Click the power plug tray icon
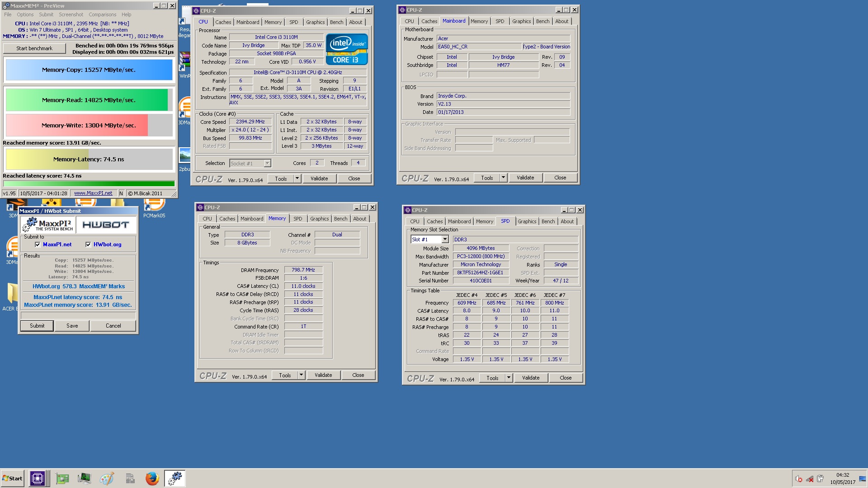Viewport: 868px width, 488px height. tap(820, 479)
